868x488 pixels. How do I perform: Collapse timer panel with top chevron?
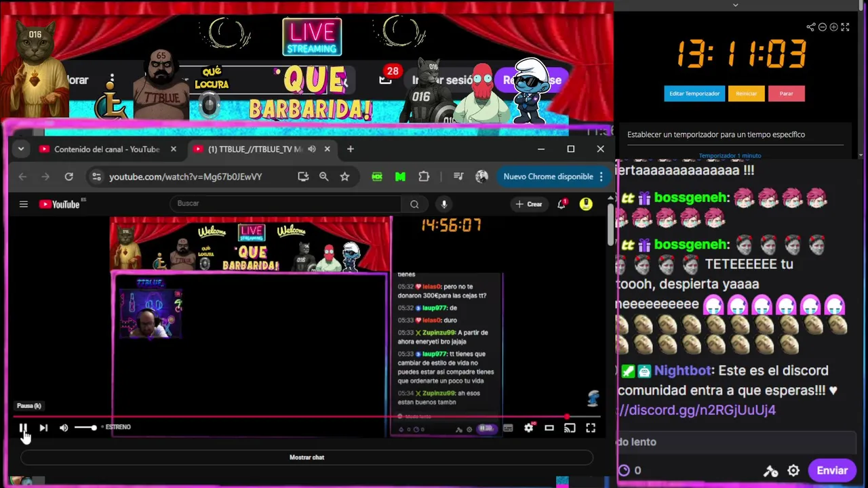coord(735,5)
